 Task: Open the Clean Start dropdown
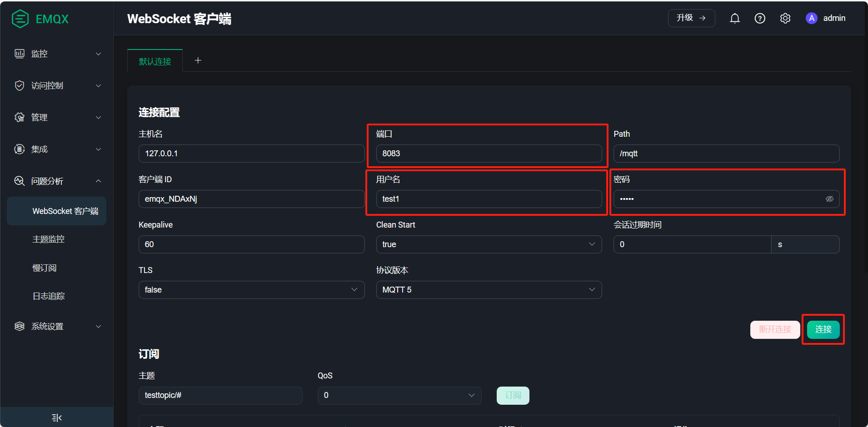click(489, 244)
